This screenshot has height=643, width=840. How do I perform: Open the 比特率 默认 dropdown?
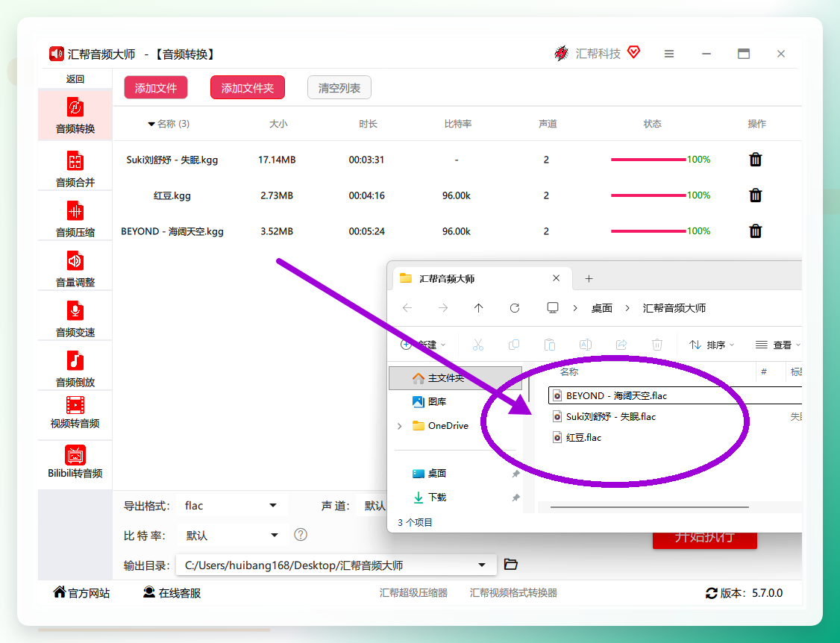(x=233, y=535)
